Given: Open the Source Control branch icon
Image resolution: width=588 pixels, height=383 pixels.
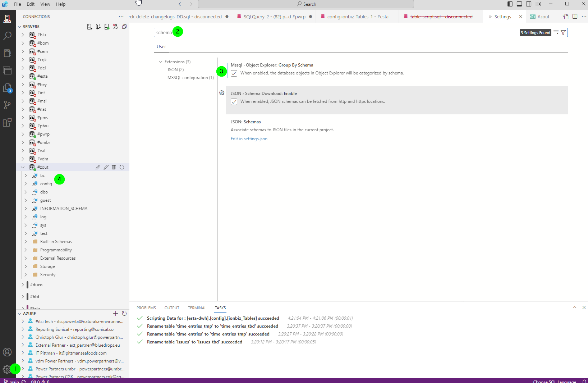Looking at the screenshot, I should point(7,105).
